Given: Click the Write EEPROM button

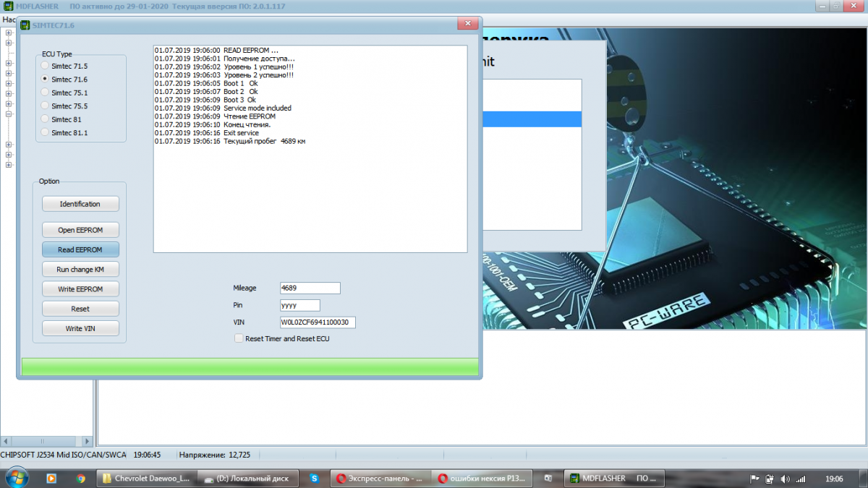Looking at the screenshot, I should coord(80,289).
